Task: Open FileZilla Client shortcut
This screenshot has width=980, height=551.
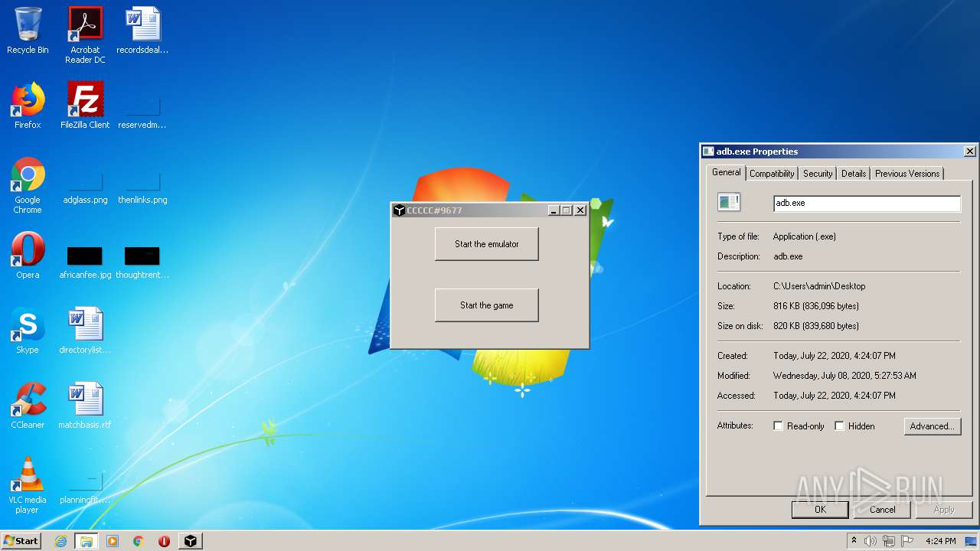Action: pos(85,106)
